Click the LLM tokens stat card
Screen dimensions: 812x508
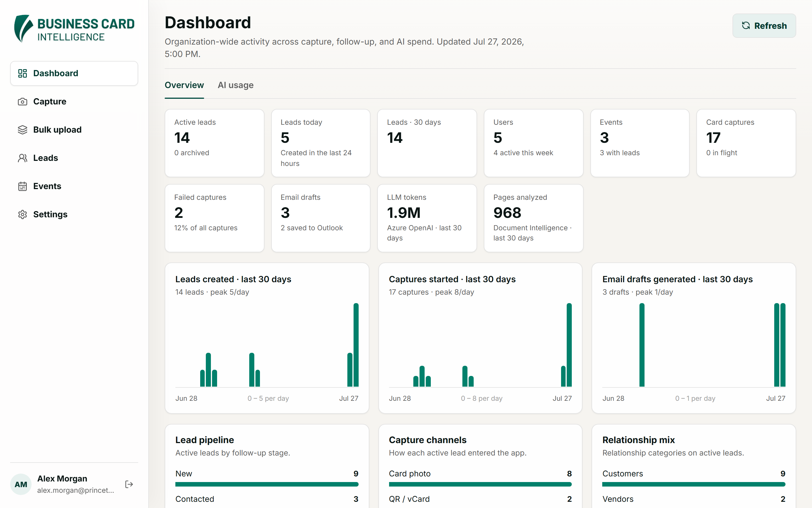[427, 218]
